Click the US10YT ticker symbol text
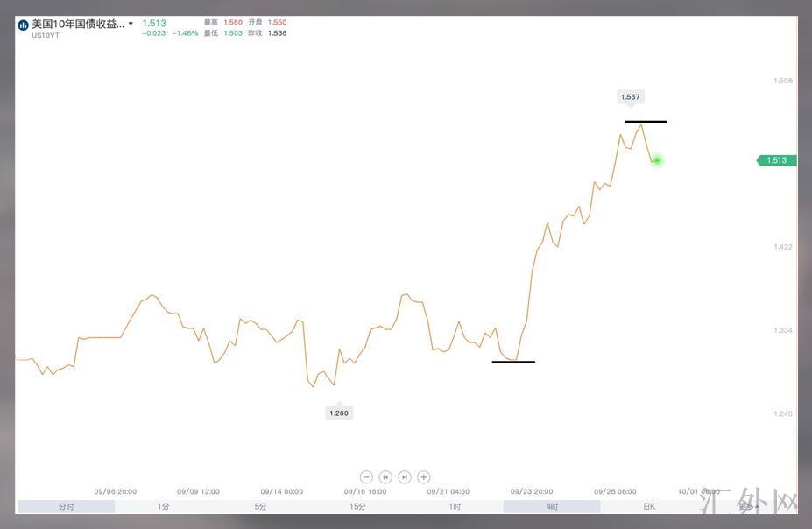This screenshot has height=529, width=812. click(x=46, y=35)
